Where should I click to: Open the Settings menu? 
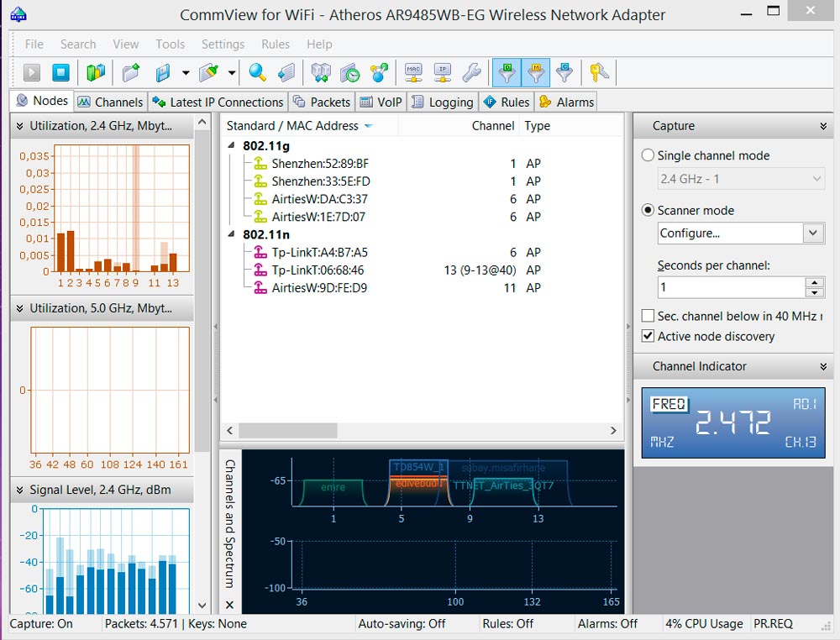coord(223,44)
